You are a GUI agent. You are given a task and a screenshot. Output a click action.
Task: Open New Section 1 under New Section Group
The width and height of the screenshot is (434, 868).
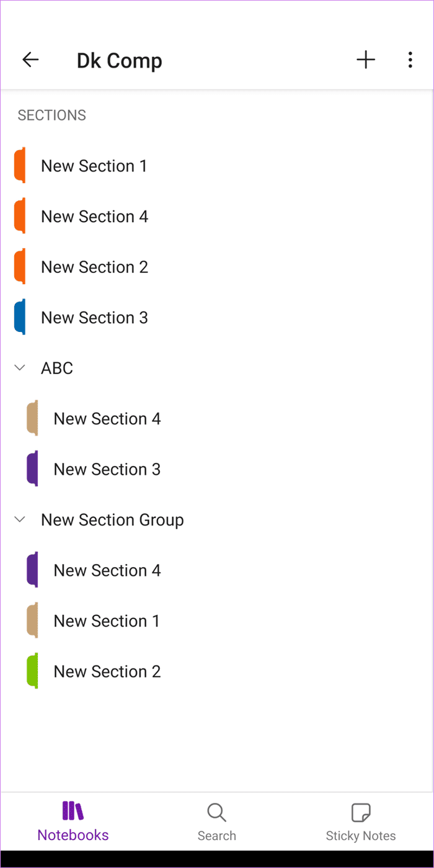pyautogui.click(x=217, y=620)
